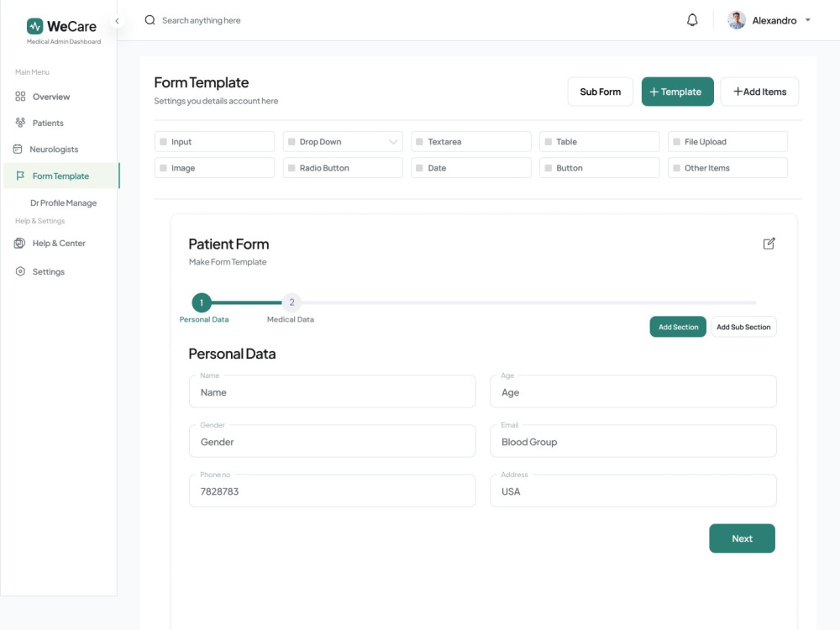Click the Medical Data step label
This screenshot has height=630, width=840.
[291, 319]
